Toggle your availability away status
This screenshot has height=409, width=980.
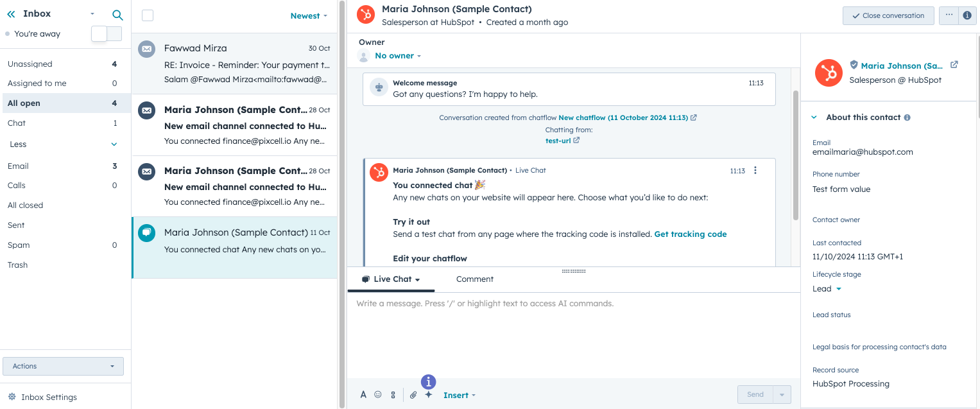click(107, 33)
